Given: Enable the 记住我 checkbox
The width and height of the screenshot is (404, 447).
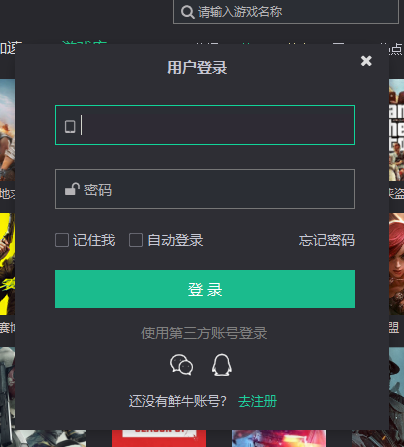Looking at the screenshot, I should tap(62, 240).
